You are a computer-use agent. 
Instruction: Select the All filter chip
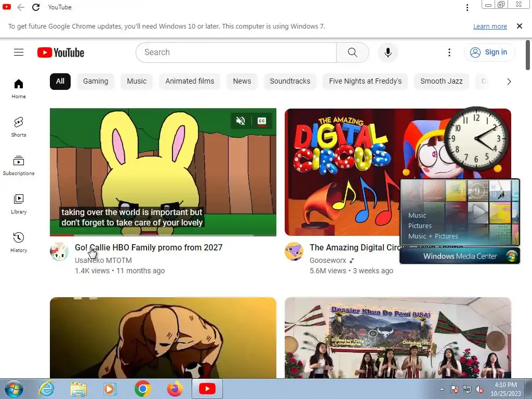click(x=60, y=82)
